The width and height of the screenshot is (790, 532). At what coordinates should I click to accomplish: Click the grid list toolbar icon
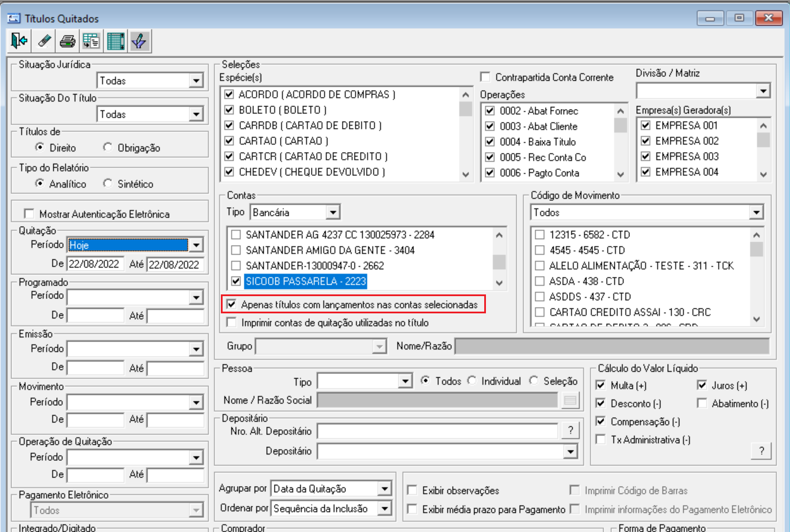pos(115,41)
